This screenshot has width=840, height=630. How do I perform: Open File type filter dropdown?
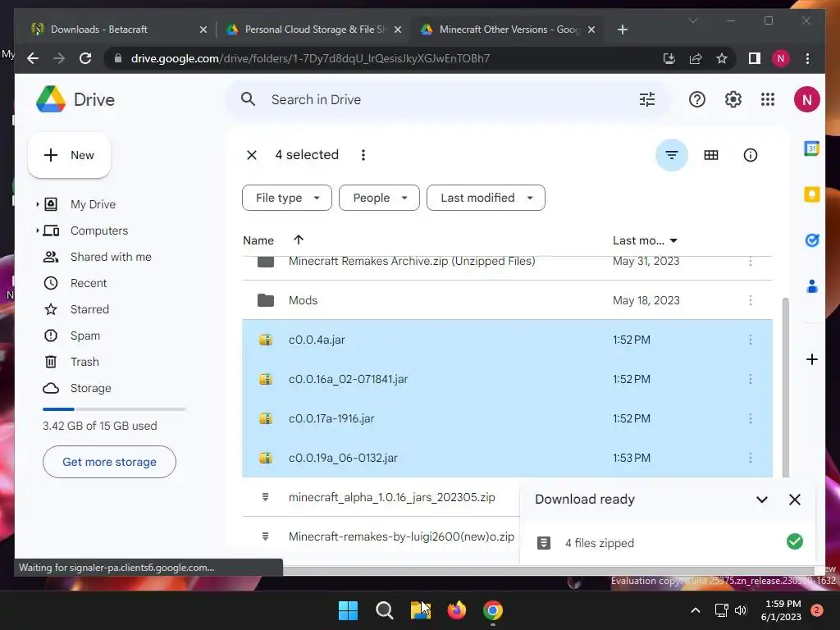click(287, 198)
